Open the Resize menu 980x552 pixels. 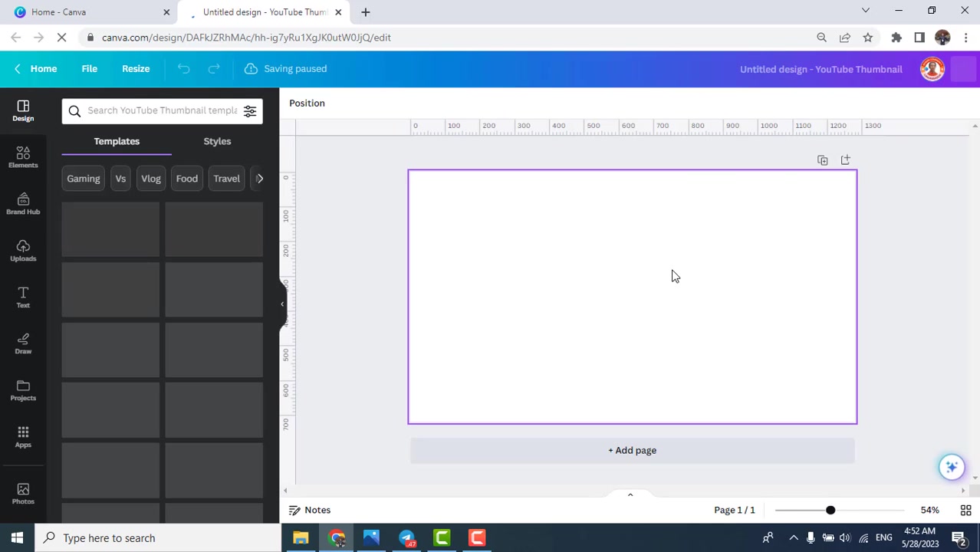click(135, 68)
